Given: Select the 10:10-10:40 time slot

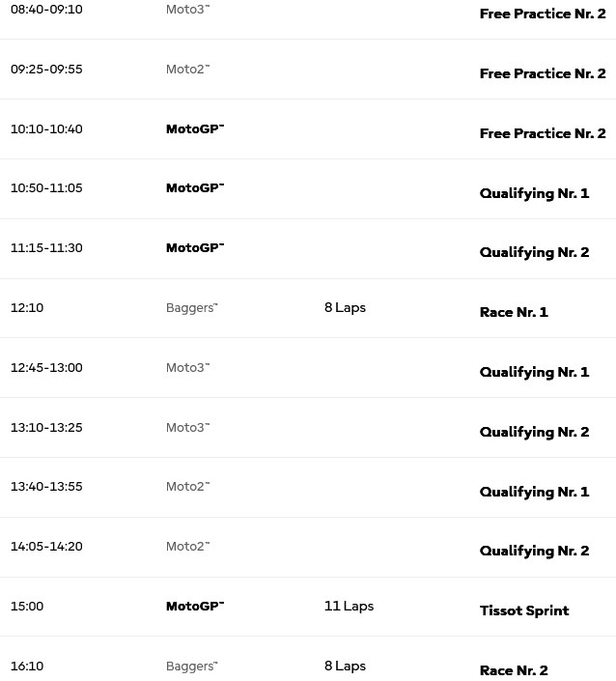Looking at the screenshot, I should 46,129.
